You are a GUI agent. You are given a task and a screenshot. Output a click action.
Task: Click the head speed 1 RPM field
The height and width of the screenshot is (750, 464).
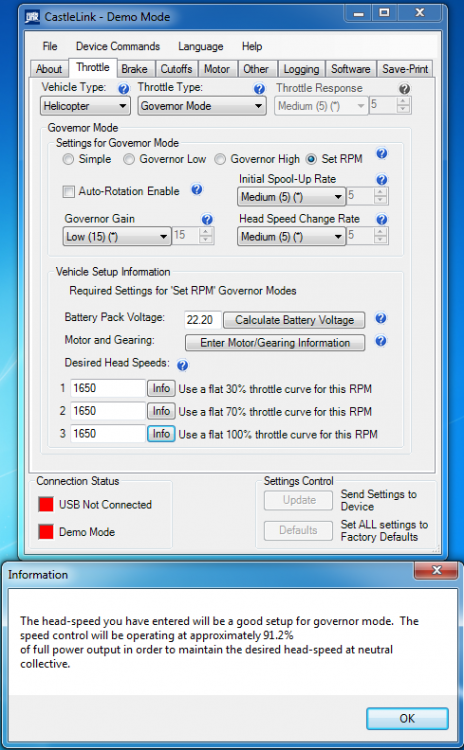108,388
